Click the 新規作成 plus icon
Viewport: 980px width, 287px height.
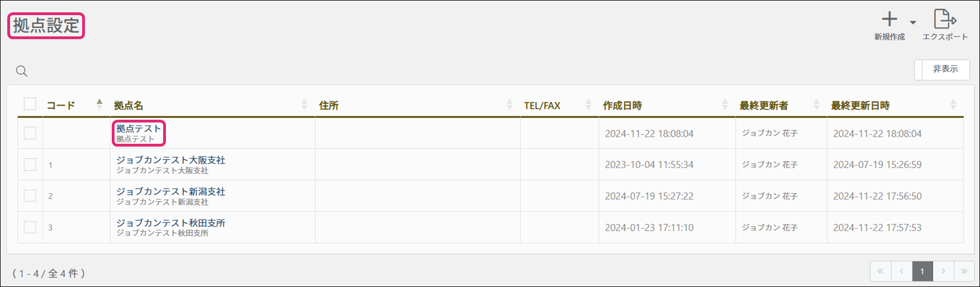coord(889,20)
